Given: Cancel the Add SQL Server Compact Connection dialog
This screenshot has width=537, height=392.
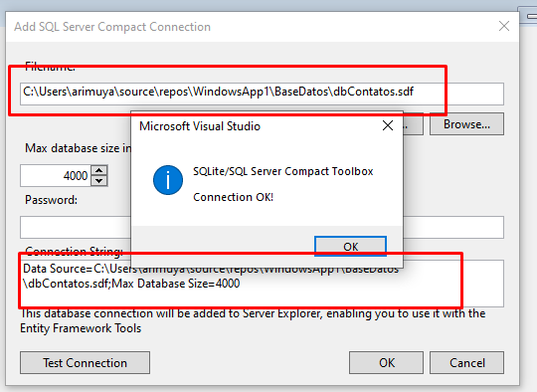Looking at the screenshot, I should point(466,362).
